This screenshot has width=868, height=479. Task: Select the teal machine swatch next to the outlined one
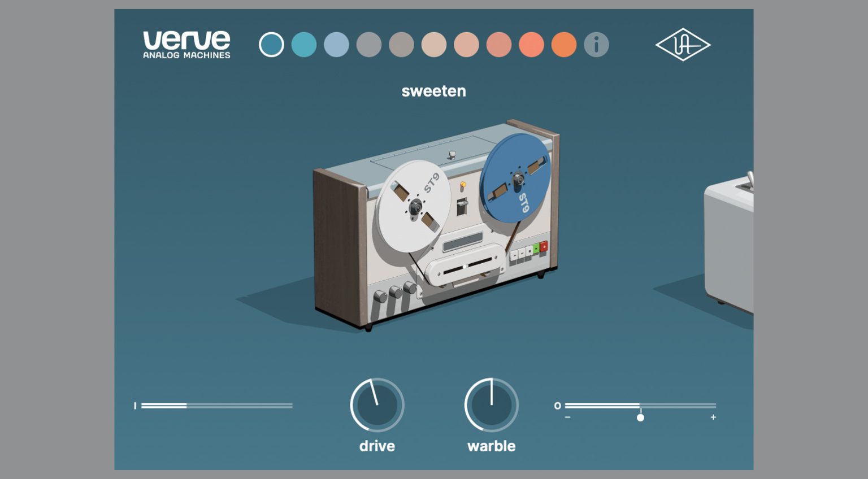pos(303,45)
